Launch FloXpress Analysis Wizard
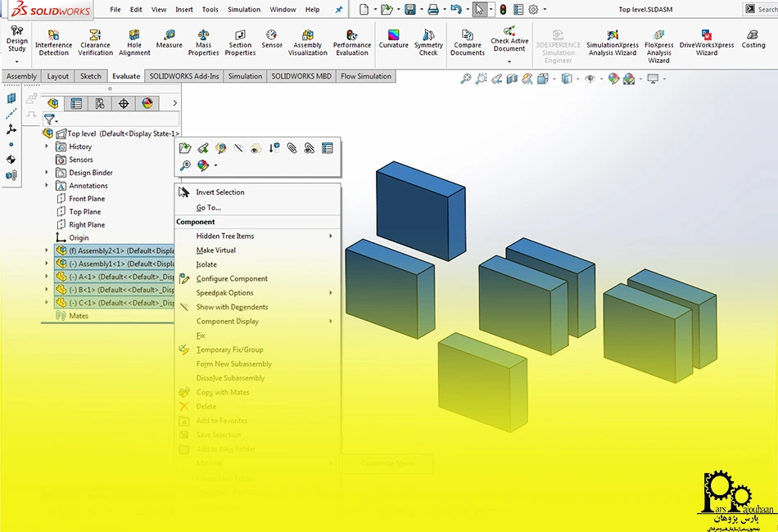This screenshot has width=778, height=532. click(x=659, y=46)
